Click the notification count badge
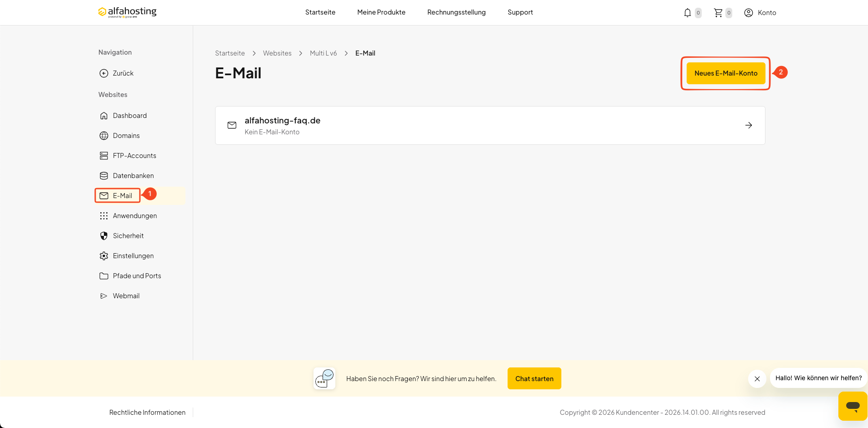 point(698,13)
